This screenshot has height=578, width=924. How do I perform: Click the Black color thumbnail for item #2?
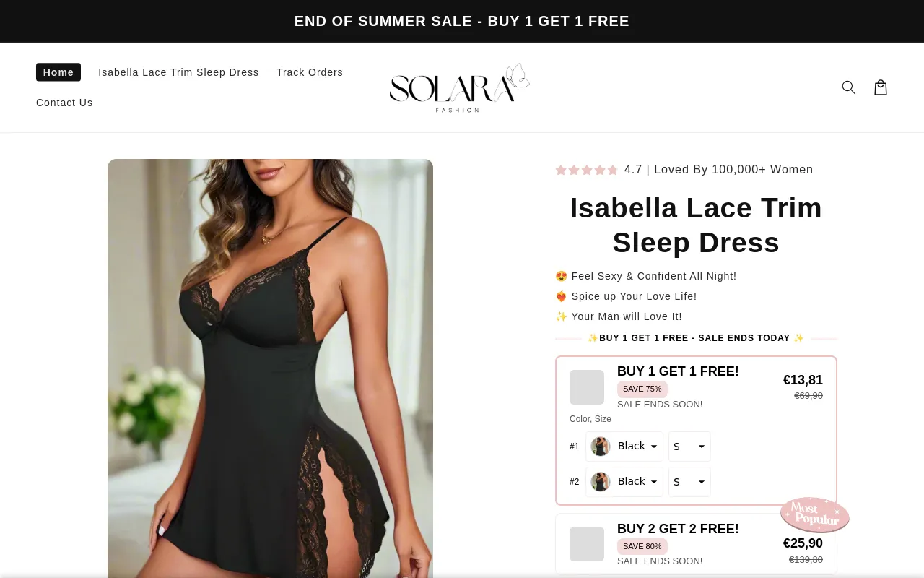601,482
